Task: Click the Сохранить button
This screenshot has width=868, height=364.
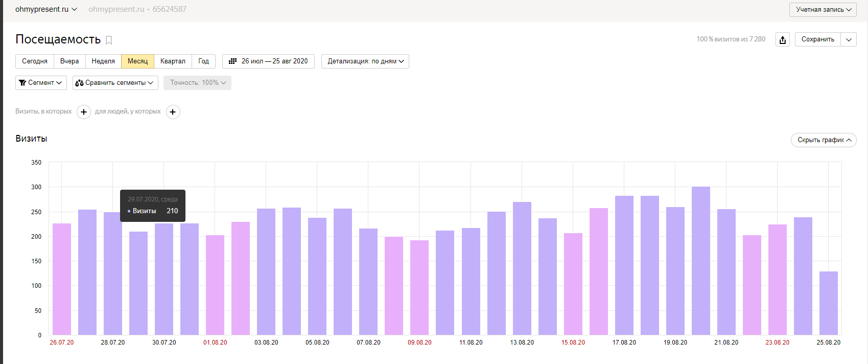Action: click(x=817, y=39)
